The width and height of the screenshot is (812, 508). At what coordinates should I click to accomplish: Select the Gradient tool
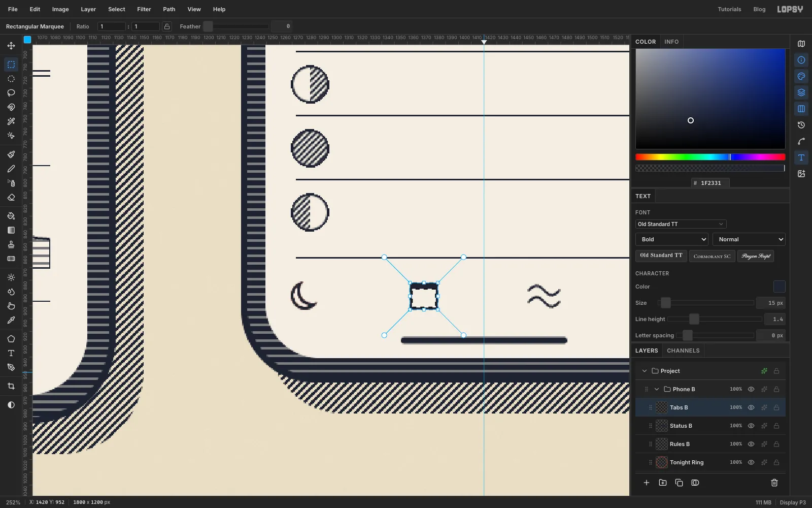11,230
